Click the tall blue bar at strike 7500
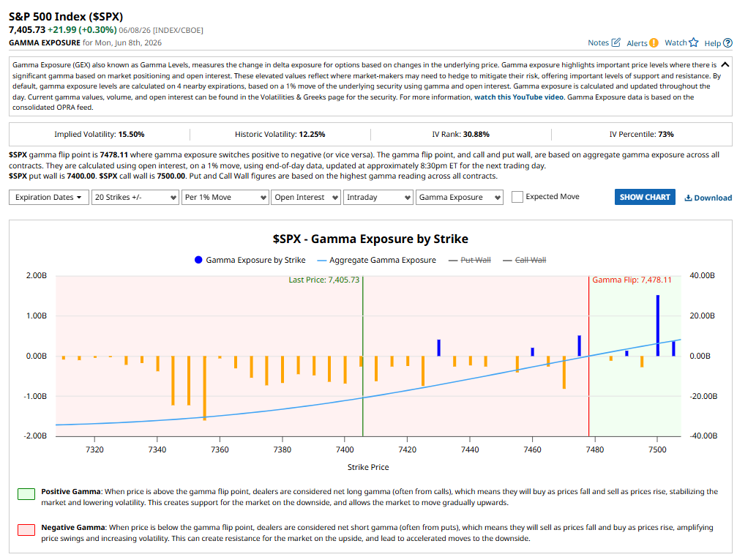737x560 pixels. coord(657,325)
